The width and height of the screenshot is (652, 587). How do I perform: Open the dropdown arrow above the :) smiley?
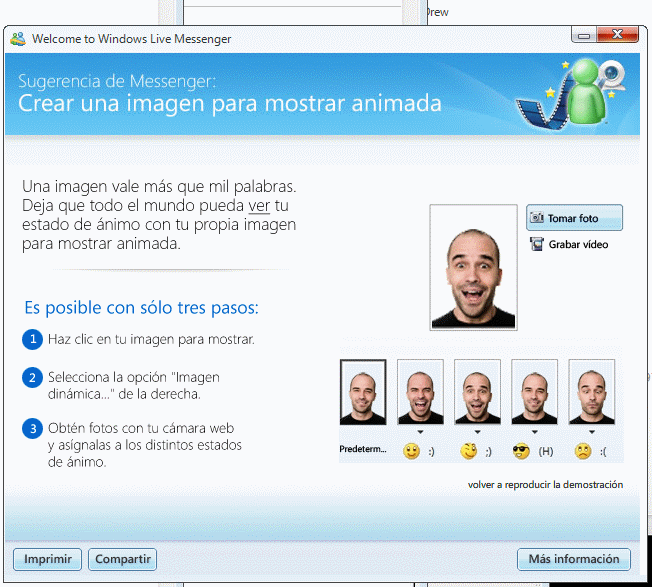point(420,432)
